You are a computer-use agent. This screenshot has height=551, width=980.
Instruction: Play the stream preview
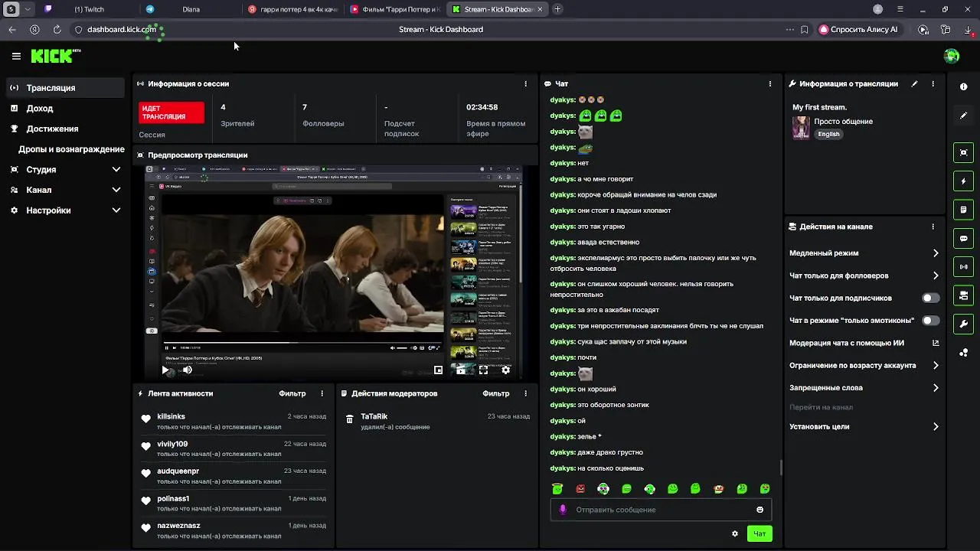(x=165, y=370)
